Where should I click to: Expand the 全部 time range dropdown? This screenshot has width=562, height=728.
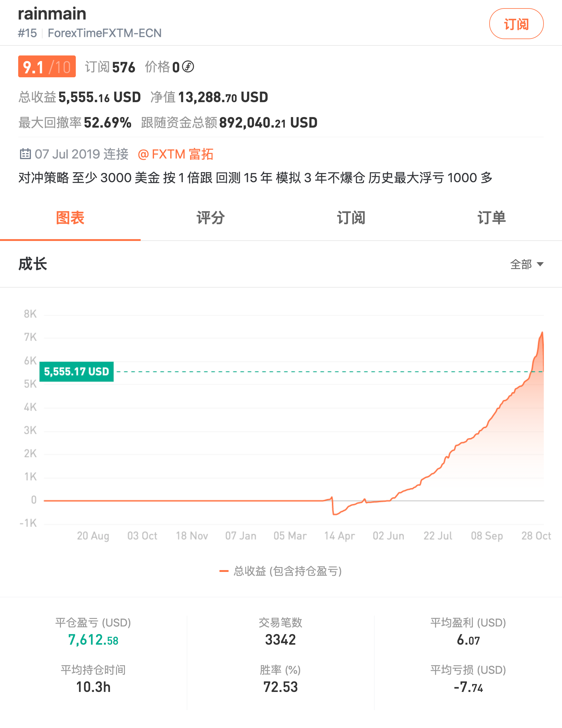(x=521, y=264)
